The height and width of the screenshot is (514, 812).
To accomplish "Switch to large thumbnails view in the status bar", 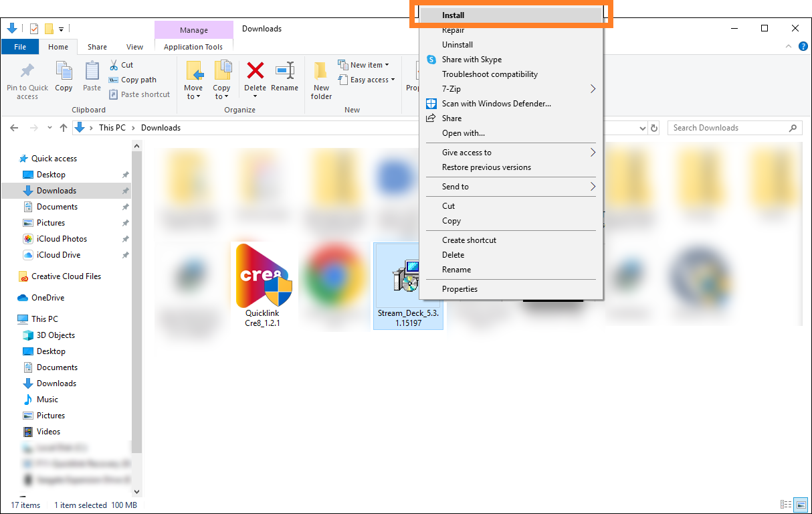I will click(x=801, y=505).
